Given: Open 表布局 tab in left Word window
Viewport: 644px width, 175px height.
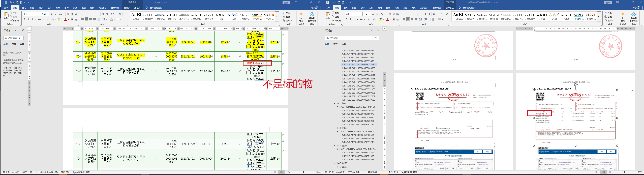Looking at the screenshot, I should (137, 8).
